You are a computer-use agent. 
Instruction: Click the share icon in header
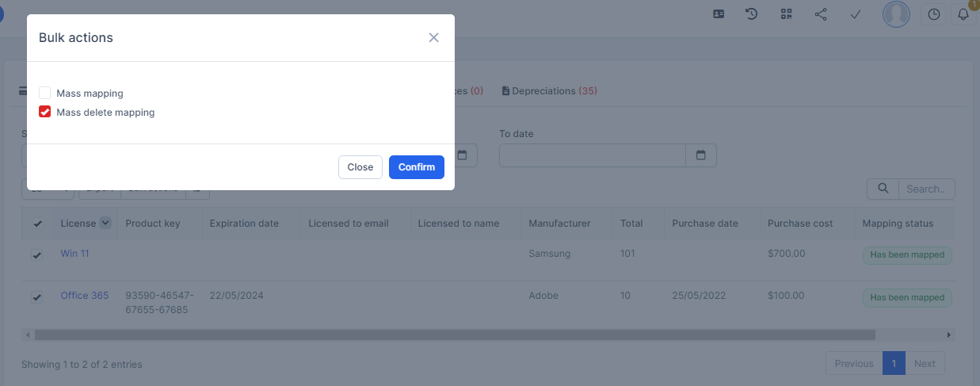[x=821, y=14]
